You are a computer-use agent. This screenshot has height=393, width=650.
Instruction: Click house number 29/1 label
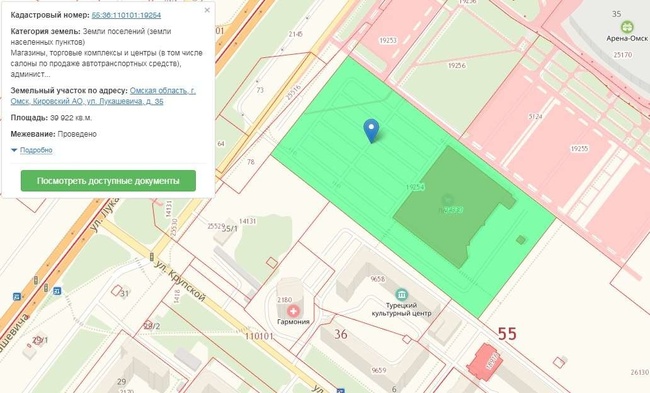[40, 340]
